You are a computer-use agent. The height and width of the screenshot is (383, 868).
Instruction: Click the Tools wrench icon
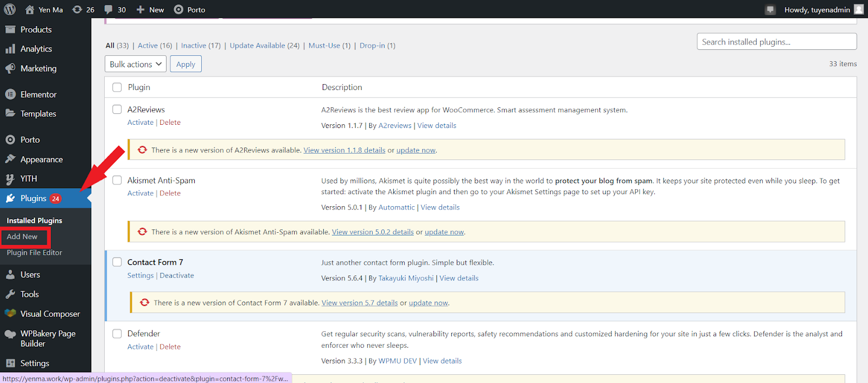coord(10,294)
